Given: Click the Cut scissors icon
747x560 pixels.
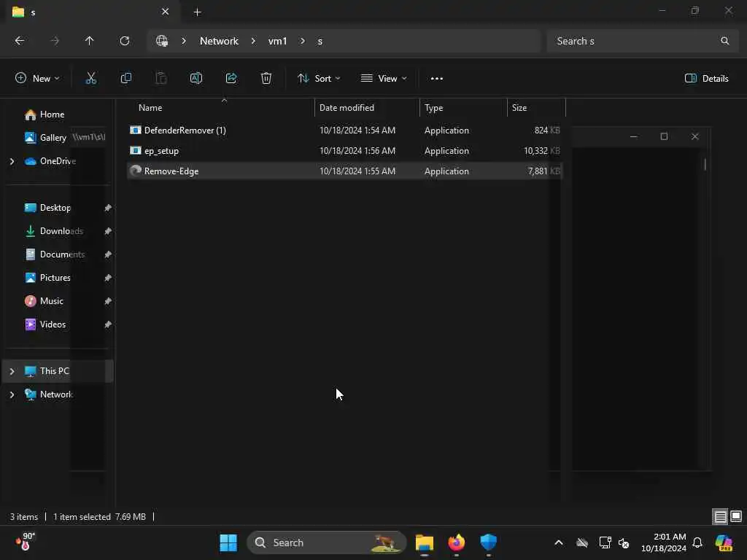Looking at the screenshot, I should pos(90,78).
